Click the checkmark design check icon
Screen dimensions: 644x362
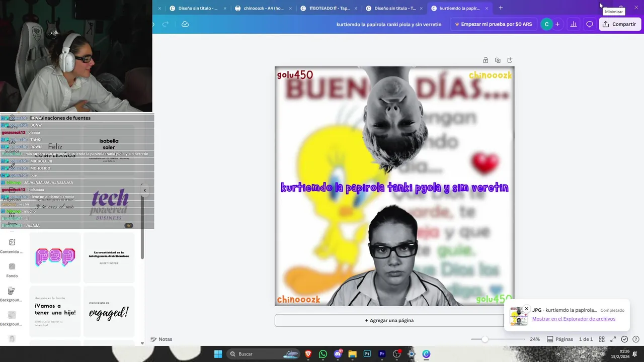coord(624,339)
